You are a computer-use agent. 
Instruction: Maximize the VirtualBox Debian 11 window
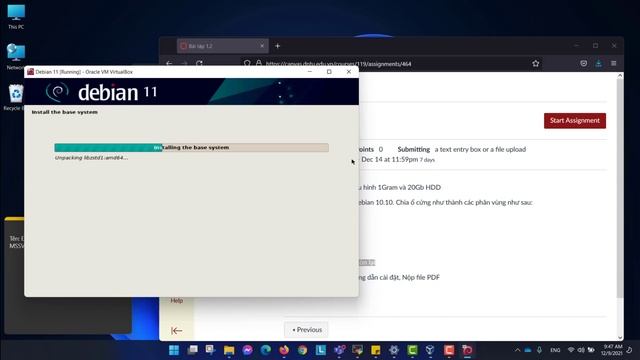tap(329, 71)
